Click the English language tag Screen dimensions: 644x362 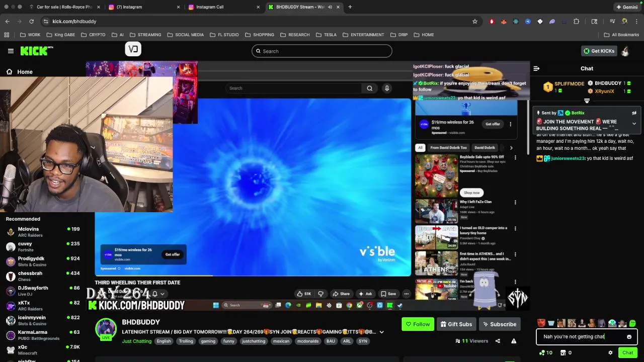pos(164,341)
